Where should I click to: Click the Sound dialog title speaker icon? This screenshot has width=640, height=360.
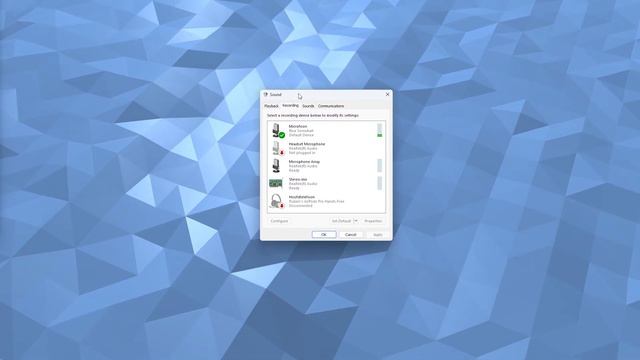[x=266, y=94]
